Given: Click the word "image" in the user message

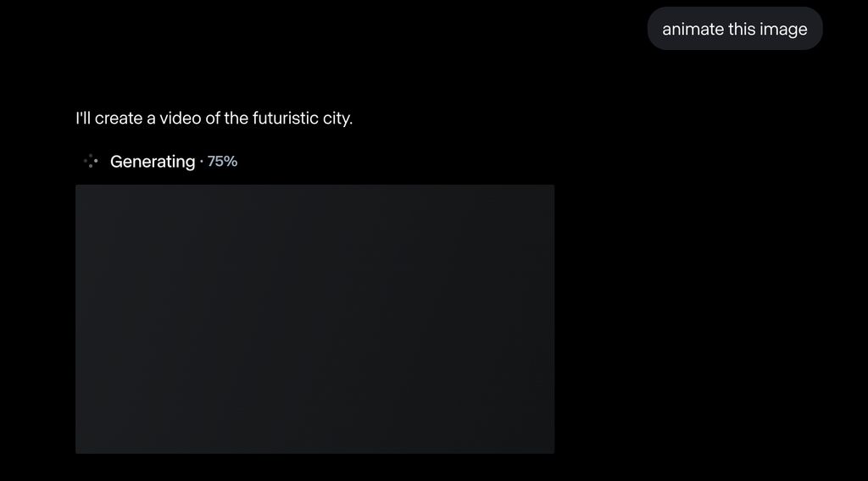Looking at the screenshot, I should (783, 29).
